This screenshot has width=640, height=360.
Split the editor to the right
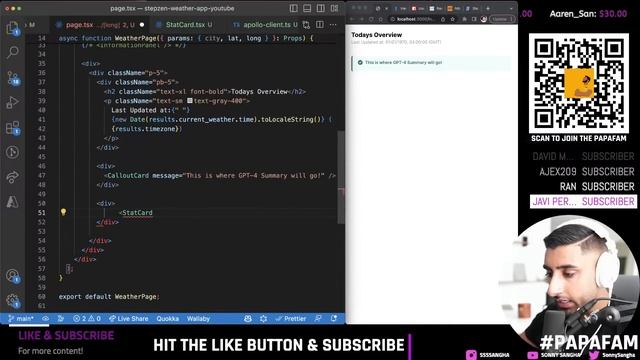(320, 25)
